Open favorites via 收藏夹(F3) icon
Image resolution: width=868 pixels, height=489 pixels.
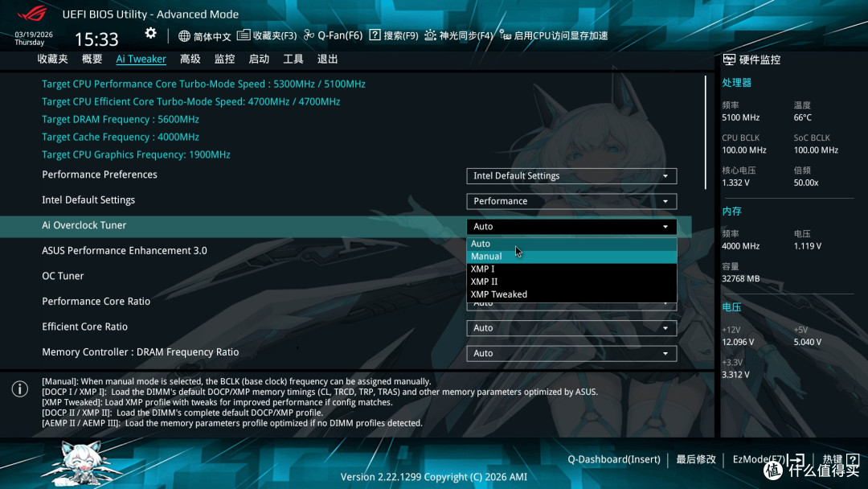(x=243, y=35)
